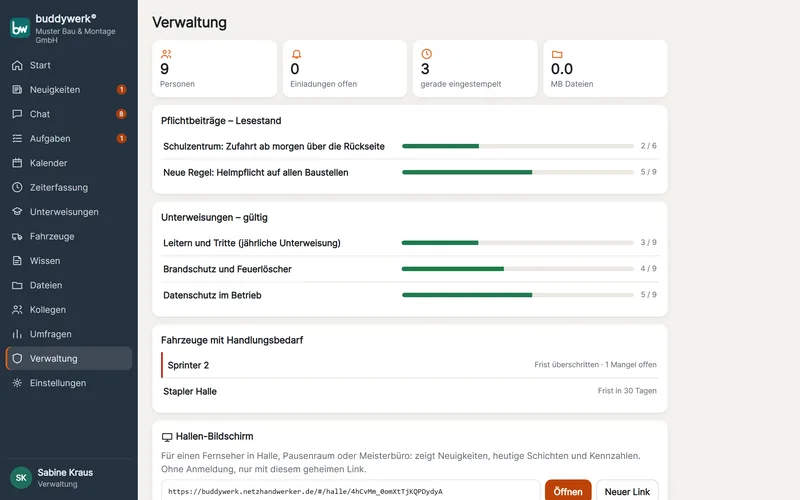Click the Chat speech bubble icon
The height and width of the screenshot is (500, 800).
coord(17,114)
